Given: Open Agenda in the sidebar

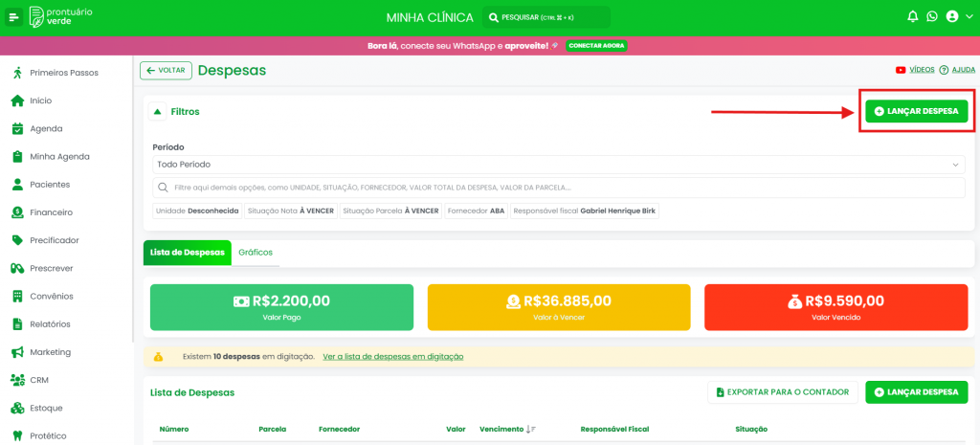Looking at the screenshot, I should tap(46, 128).
